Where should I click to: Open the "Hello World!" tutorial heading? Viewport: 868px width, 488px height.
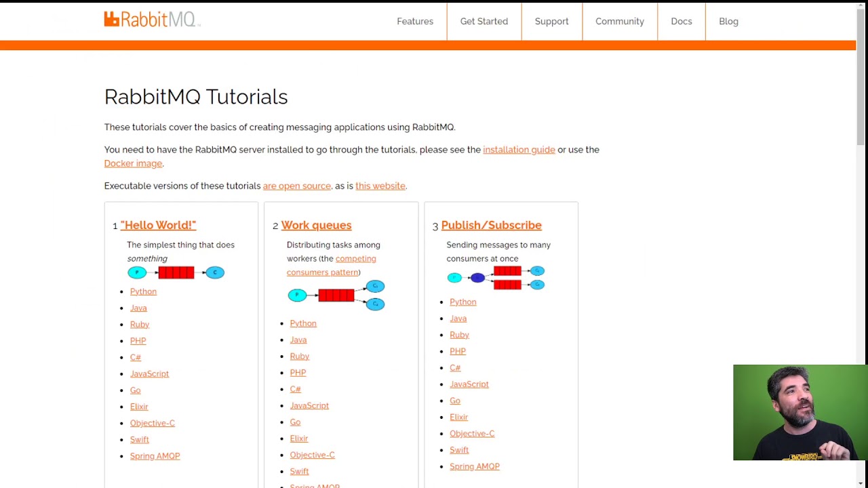click(x=158, y=225)
